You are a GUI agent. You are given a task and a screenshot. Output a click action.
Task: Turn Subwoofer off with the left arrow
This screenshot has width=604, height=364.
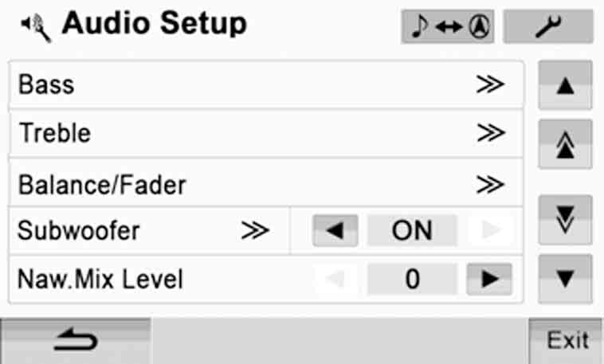click(x=335, y=231)
